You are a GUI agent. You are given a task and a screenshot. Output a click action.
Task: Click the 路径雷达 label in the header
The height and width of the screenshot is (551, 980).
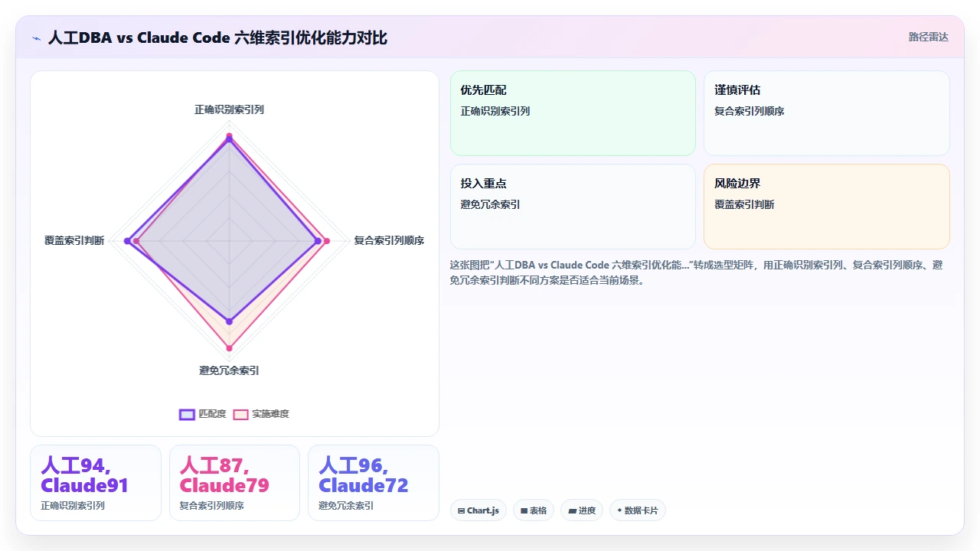(928, 37)
